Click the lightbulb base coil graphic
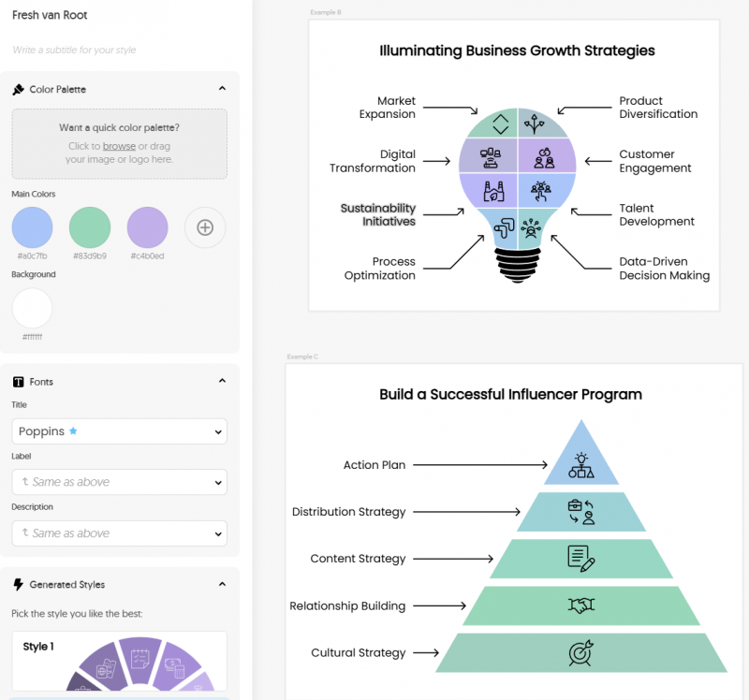This screenshot has height=700, width=749. click(518, 267)
